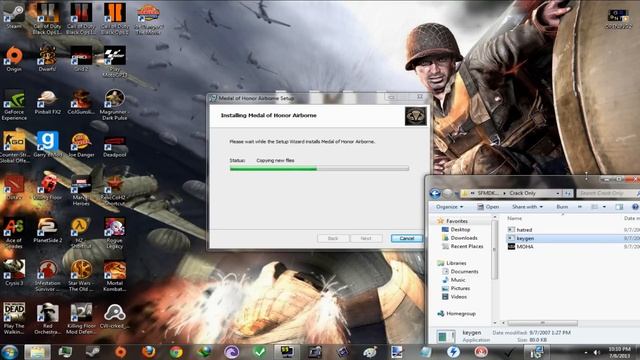Image resolution: width=640 pixels, height=360 pixels.
Task: Click the Windows Start orb
Action: pos(10,351)
